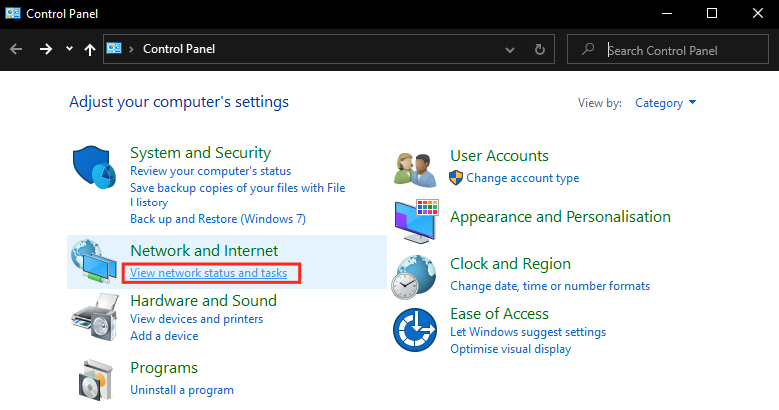Select Let Windows suggest settings
Image resolution: width=779 pixels, height=410 pixels.
coord(528,332)
